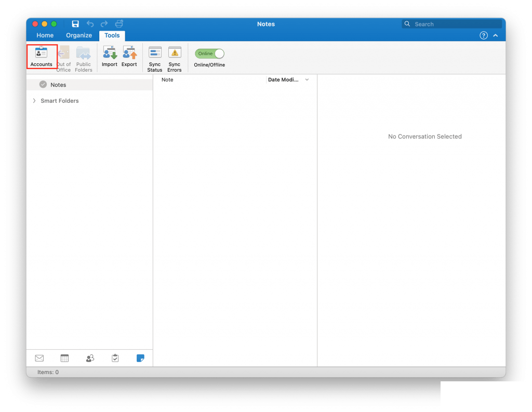The image size is (532, 412).
Task: Click the Print icon in titlebar
Action: coord(119,23)
